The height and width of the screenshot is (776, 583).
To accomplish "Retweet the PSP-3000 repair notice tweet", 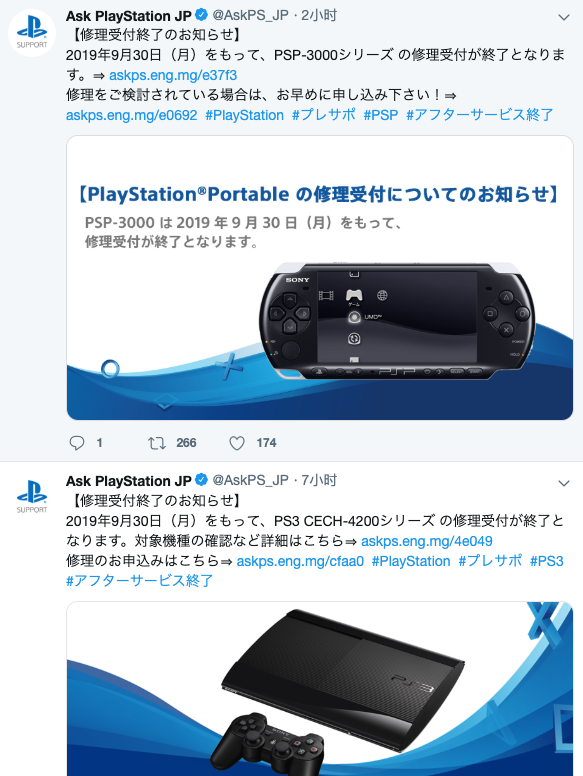I will (x=157, y=442).
